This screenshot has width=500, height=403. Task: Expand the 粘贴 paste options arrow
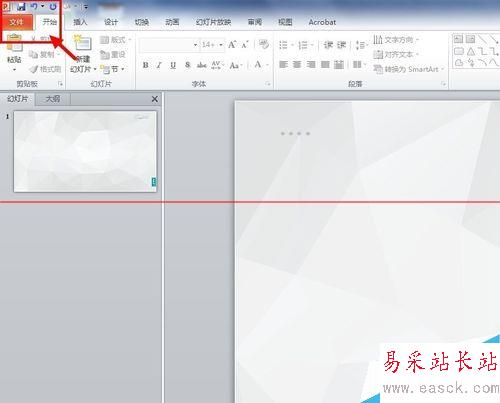14,70
